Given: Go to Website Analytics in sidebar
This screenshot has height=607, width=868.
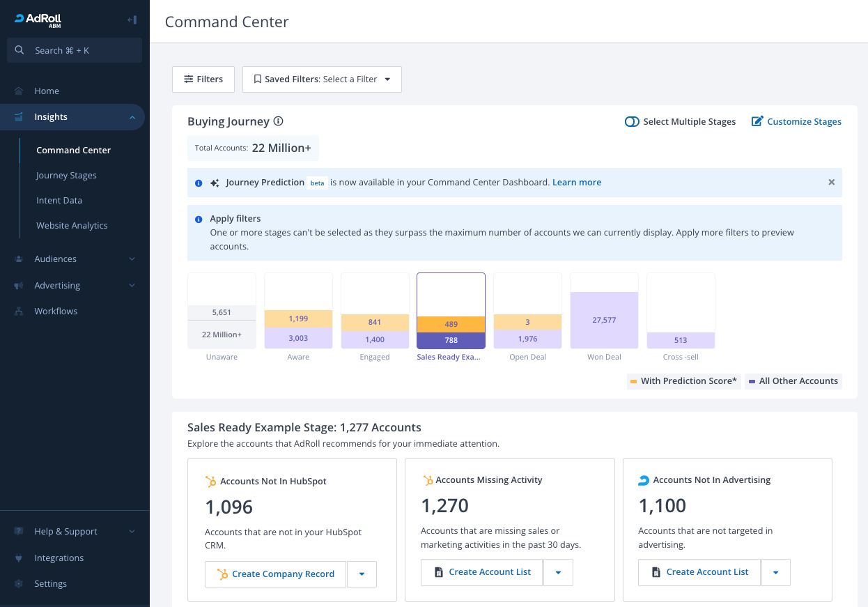Looking at the screenshot, I should click(72, 226).
